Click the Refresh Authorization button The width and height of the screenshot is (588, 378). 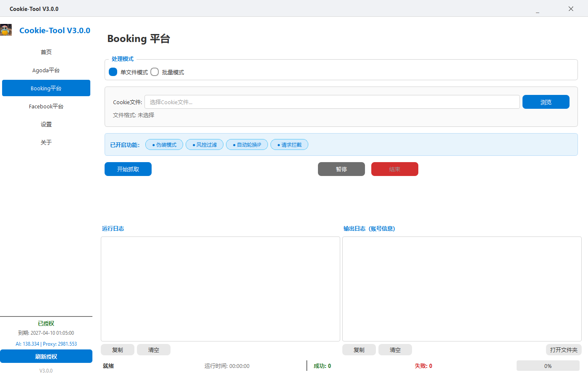(x=46, y=357)
